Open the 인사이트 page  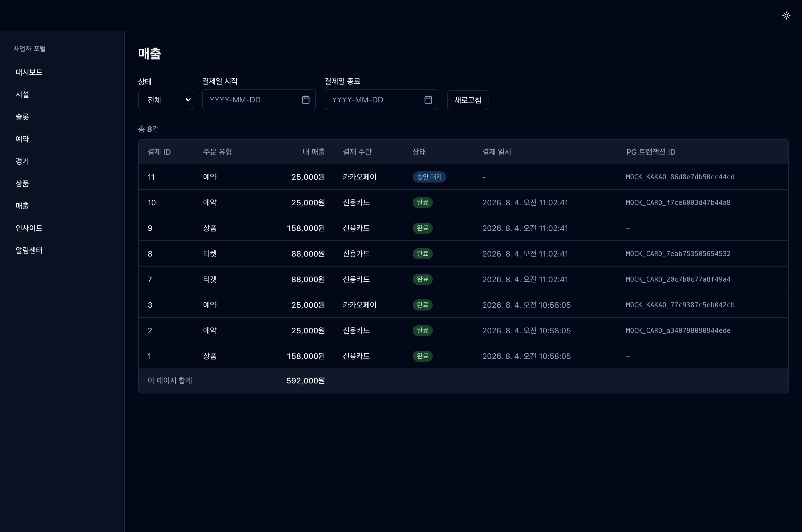29,228
